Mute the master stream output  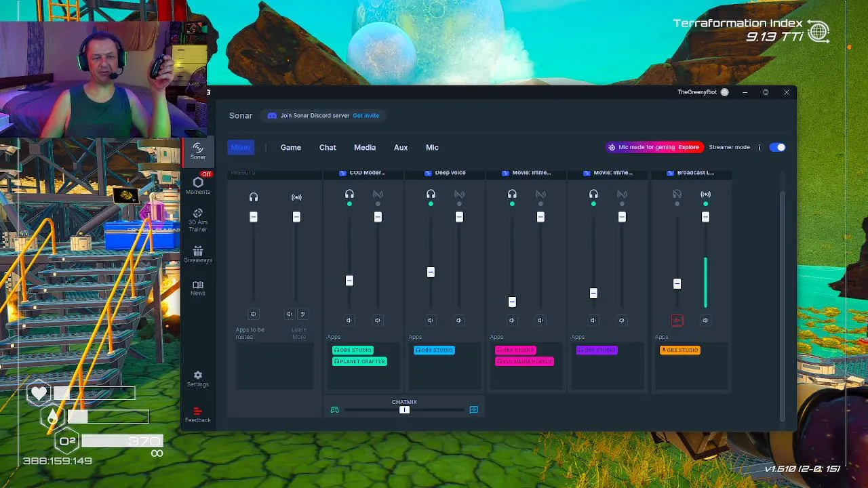(290, 314)
